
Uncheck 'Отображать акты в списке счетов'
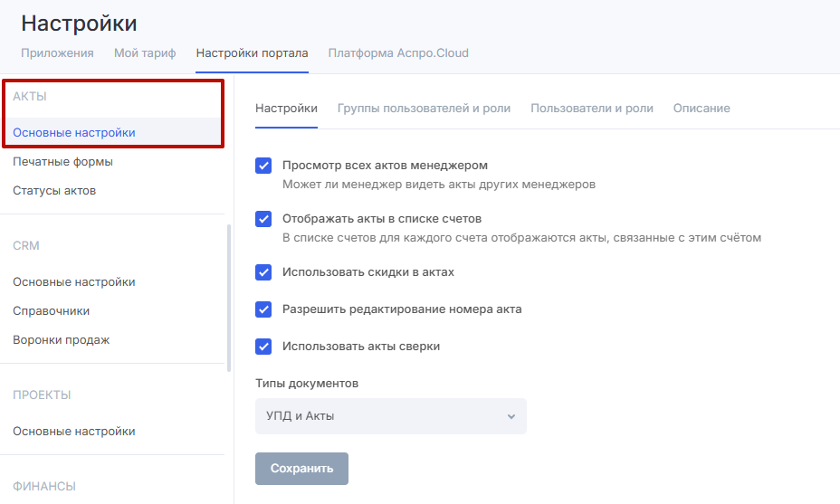263,219
